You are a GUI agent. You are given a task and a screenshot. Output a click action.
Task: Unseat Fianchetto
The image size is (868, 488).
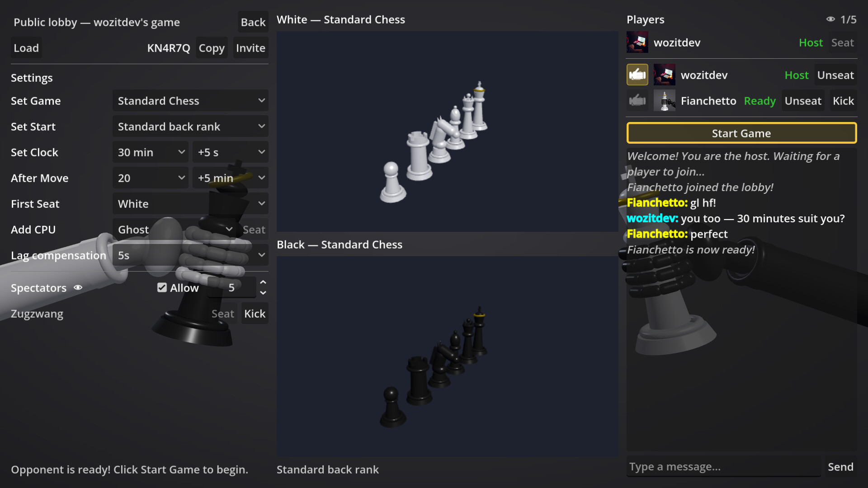click(803, 101)
